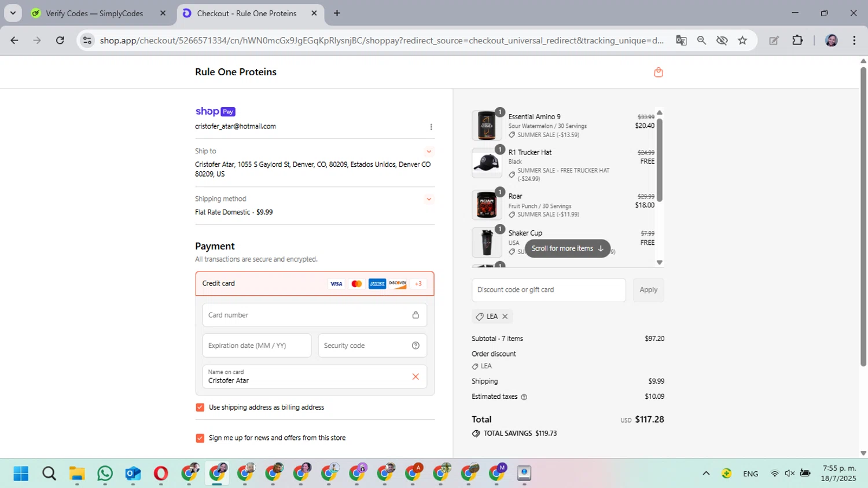Focus the Card number field
Image resolution: width=868 pixels, height=488 pixels.
(x=315, y=315)
